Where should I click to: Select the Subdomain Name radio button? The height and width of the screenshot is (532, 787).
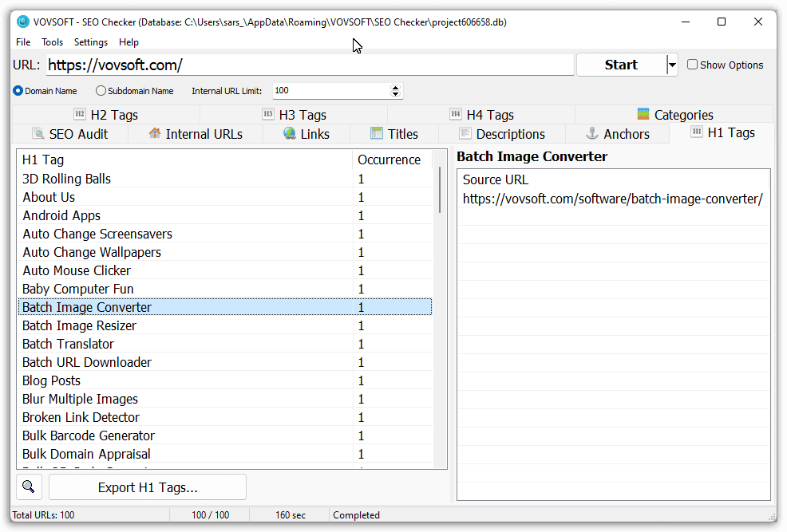[101, 91]
